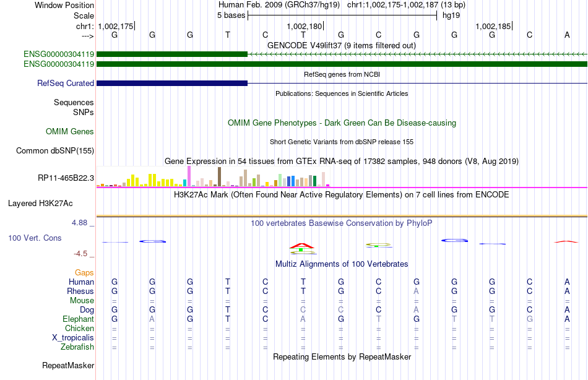Click the full-width green lower ENSG00000304119 bar

[x=342, y=64]
